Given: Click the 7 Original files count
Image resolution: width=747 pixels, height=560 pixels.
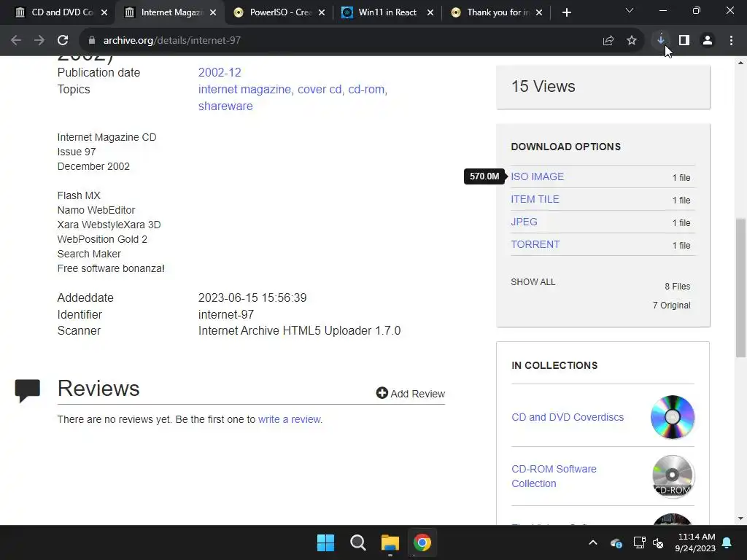Looking at the screenshot, I should point(672,306).
